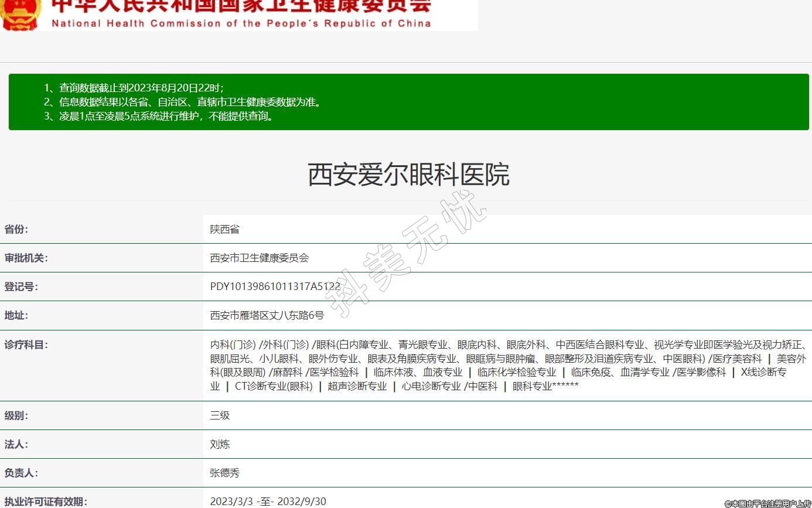
Task: Select the 三级 level value
Action: (x=220, y=415)
